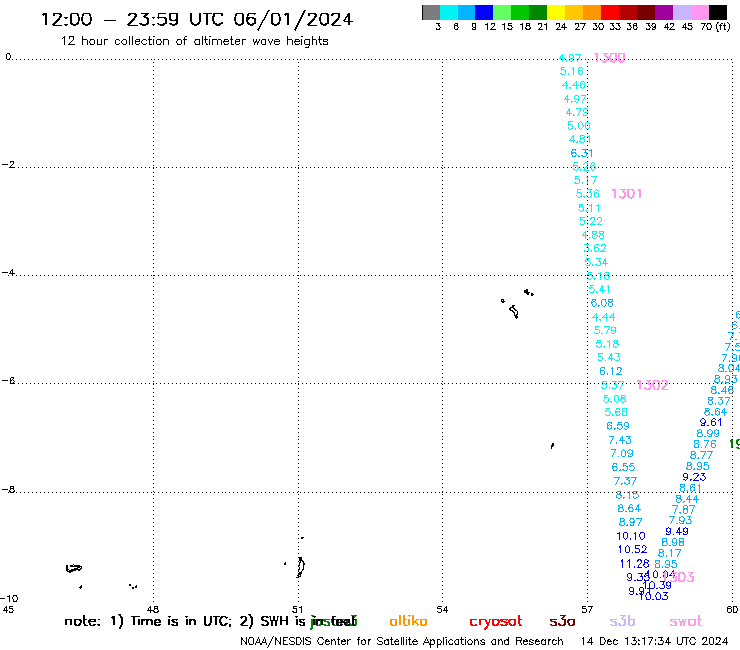740x650 pixels.
Task: Click the wave height value '5.79'
Action: (605, 330)
